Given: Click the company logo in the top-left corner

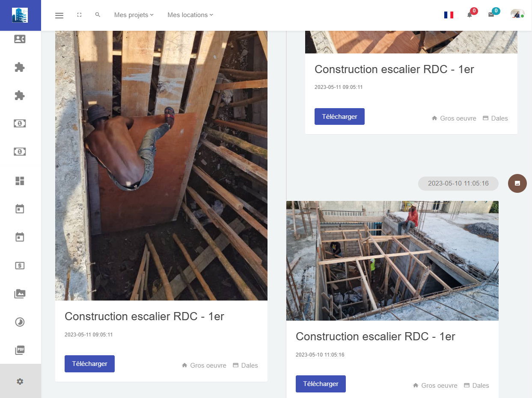Looking at the screenshot, I should click(20, 15).
